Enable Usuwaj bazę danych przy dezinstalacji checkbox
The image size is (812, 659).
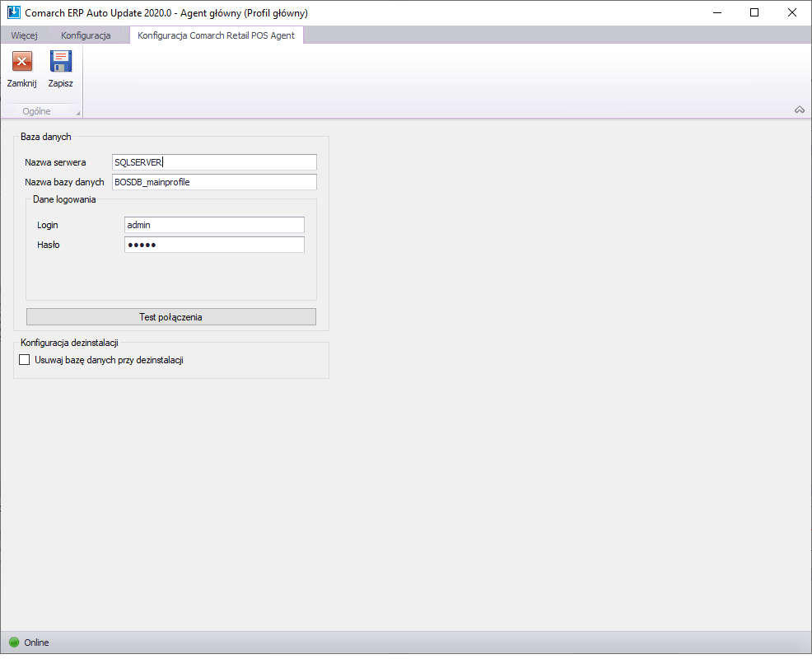coord(25,359)
